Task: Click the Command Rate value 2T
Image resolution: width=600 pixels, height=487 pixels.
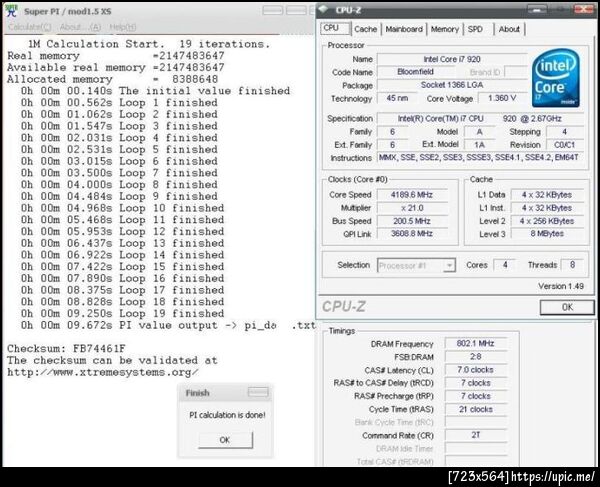Action: coord(476,435)
